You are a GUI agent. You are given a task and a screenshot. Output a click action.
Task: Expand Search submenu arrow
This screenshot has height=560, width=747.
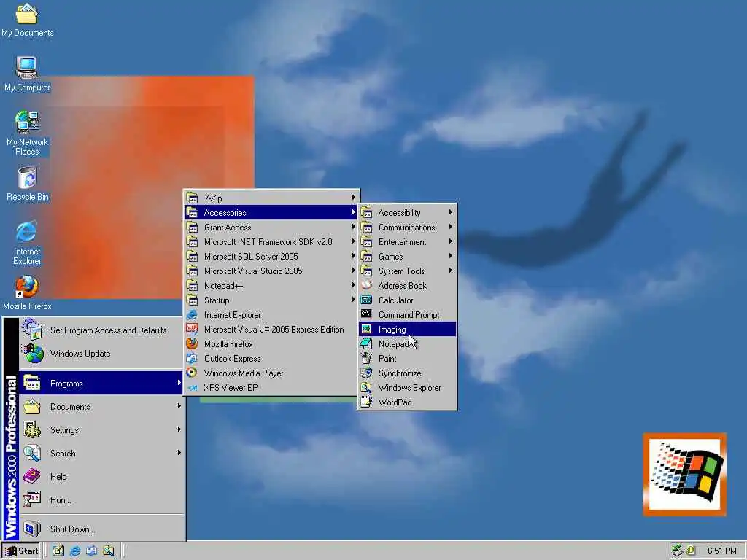[x=179, y=453]
